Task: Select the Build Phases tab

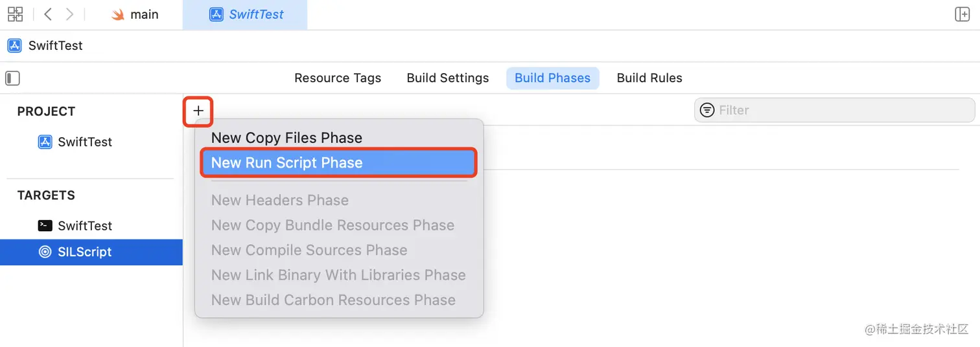Action: click(552, 78)
